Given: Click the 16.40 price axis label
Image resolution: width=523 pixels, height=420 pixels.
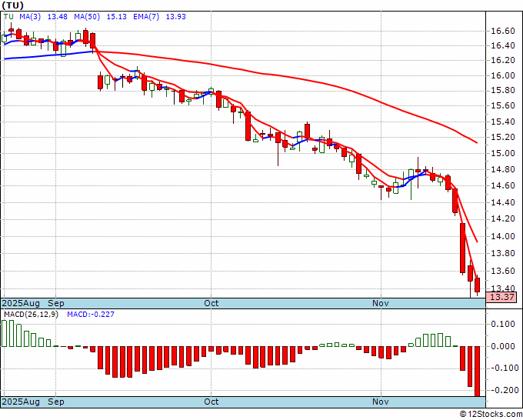Looking at the screenshot, I should tap(503, 45).
